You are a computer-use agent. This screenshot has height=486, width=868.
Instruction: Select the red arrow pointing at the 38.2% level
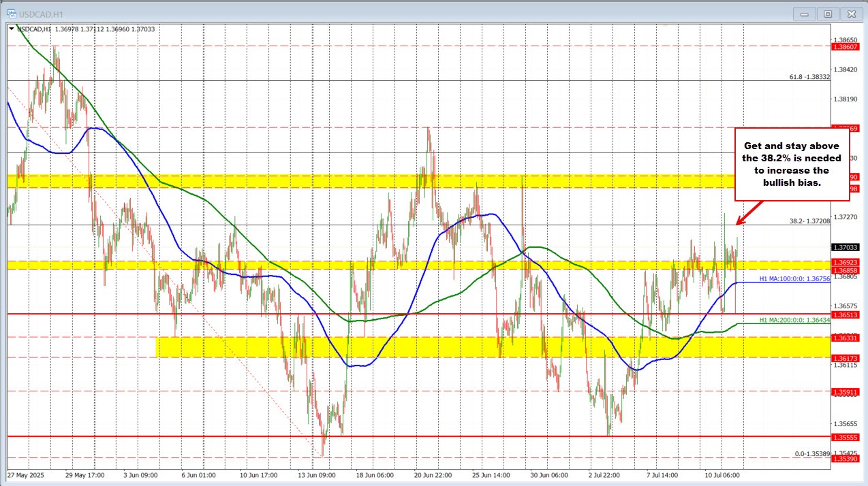point(748,212)
